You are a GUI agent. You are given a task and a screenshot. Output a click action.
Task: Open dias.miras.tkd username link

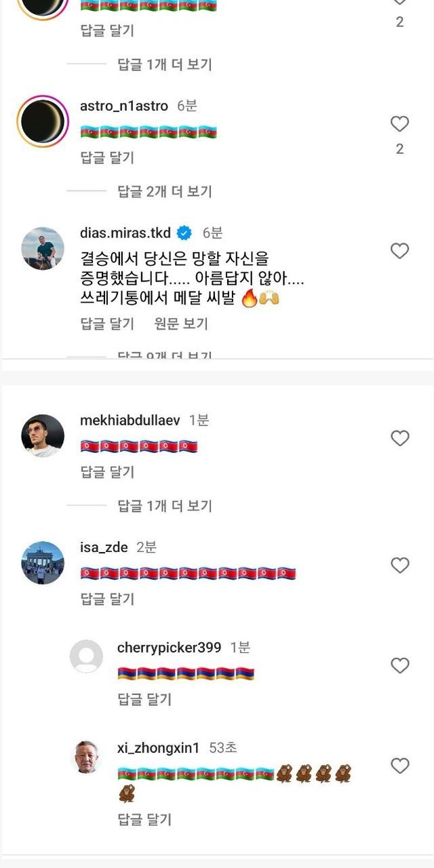coord(125,233)
